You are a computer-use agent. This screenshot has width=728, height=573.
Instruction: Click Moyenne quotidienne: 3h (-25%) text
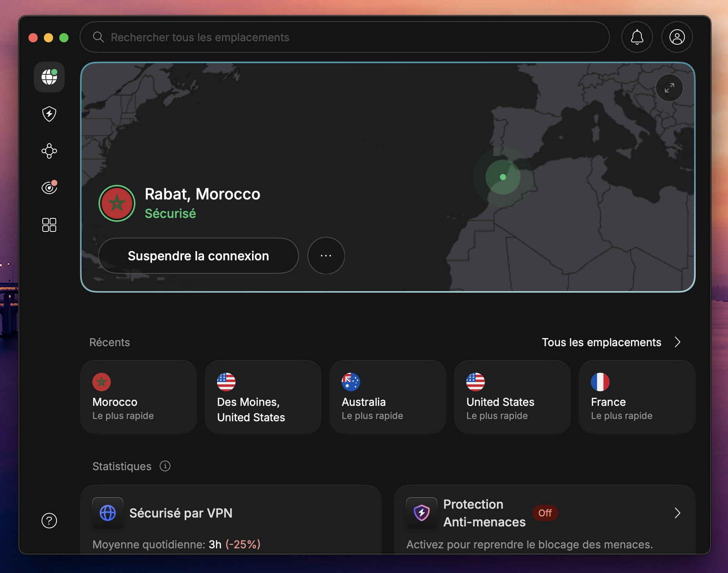pos(177,545)
